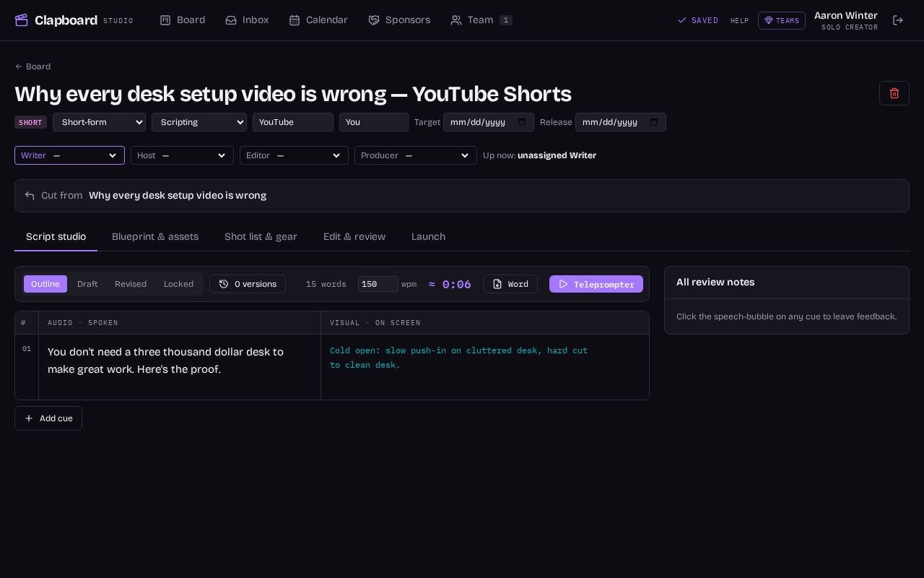Launch the Teleprompter

pyautogui.click(x=596, y=284)
